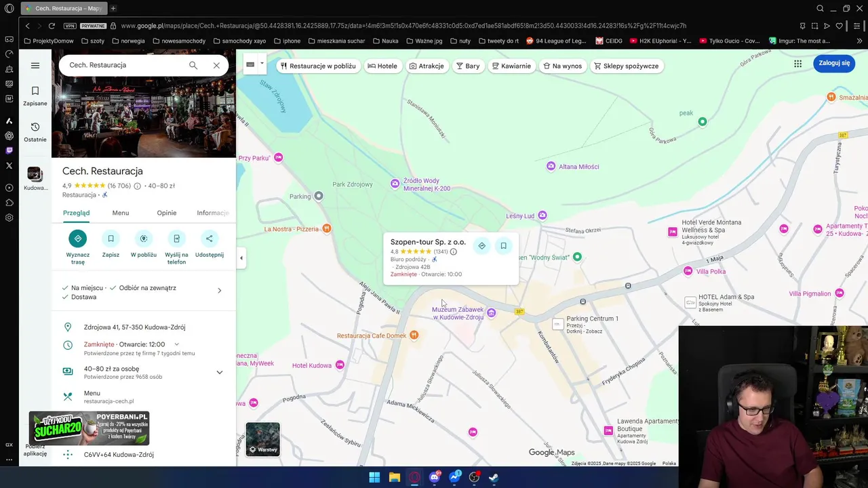Switch to the Menu tab
868x488 pixels.
click(121, 213)
